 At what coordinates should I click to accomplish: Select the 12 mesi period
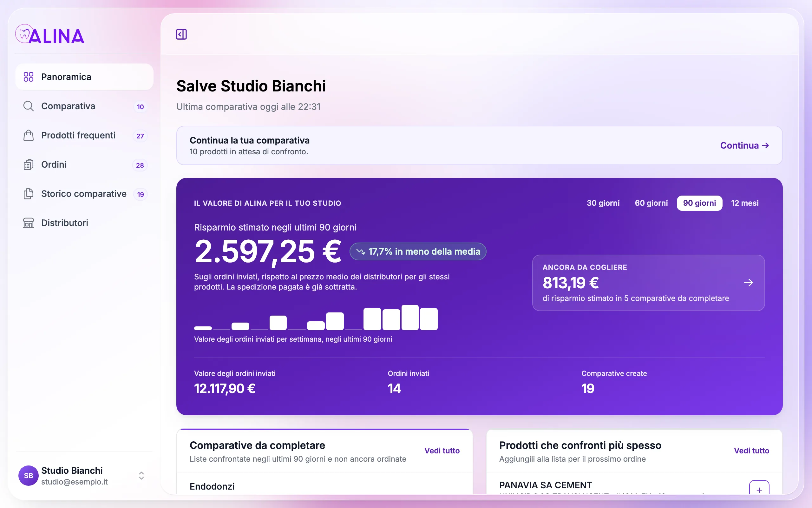[744, 203]
